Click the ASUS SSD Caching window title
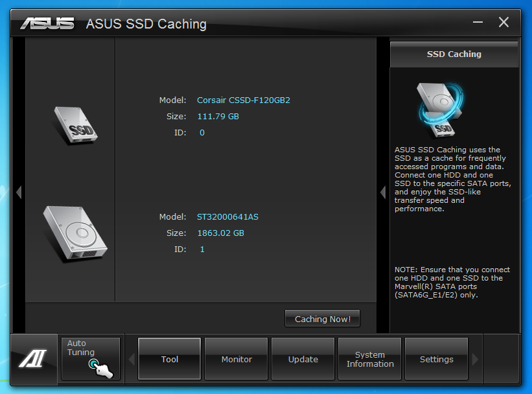The width and height of the screenshot is (532, 394). tap(146, 24)
